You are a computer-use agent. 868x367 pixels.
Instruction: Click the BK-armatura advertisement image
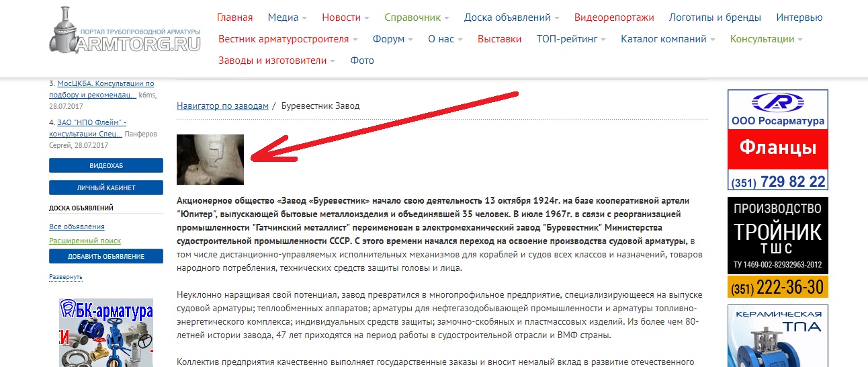tap(106, 331)
